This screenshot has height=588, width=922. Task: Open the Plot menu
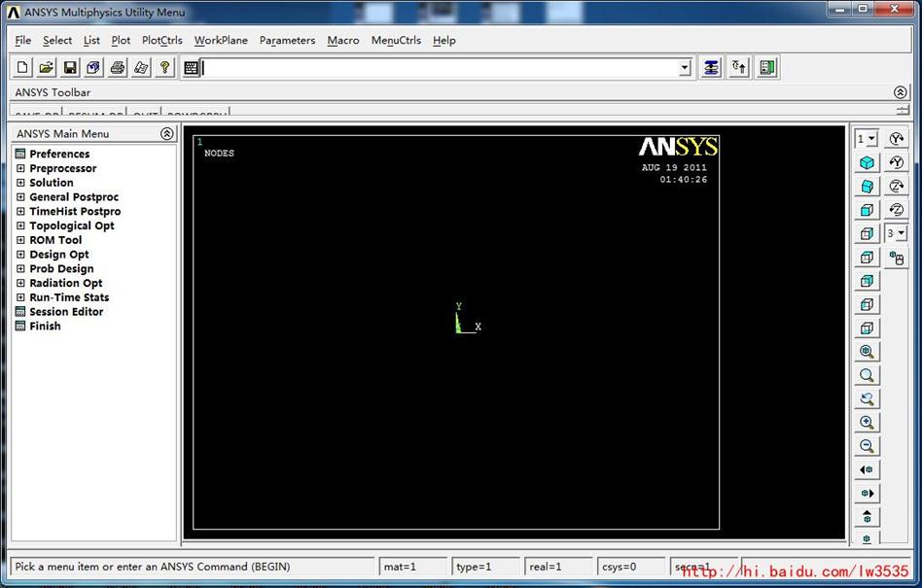point(121,40)
